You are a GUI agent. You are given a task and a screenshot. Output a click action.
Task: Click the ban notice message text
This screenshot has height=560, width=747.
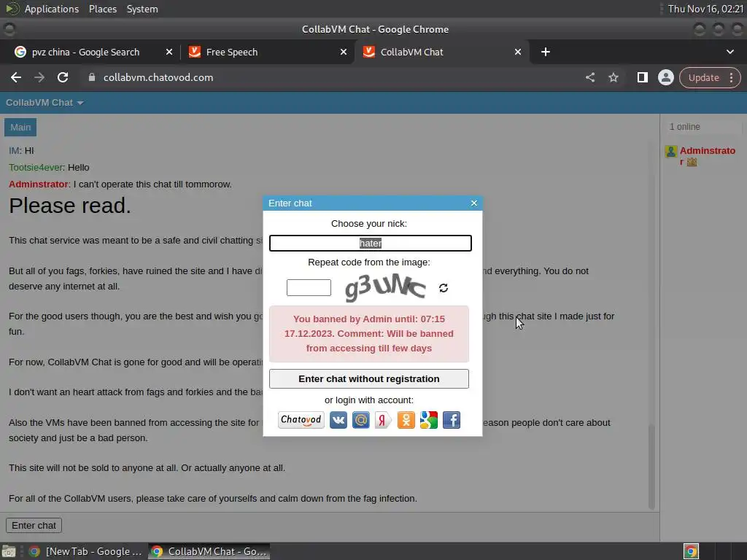[368, 334]
